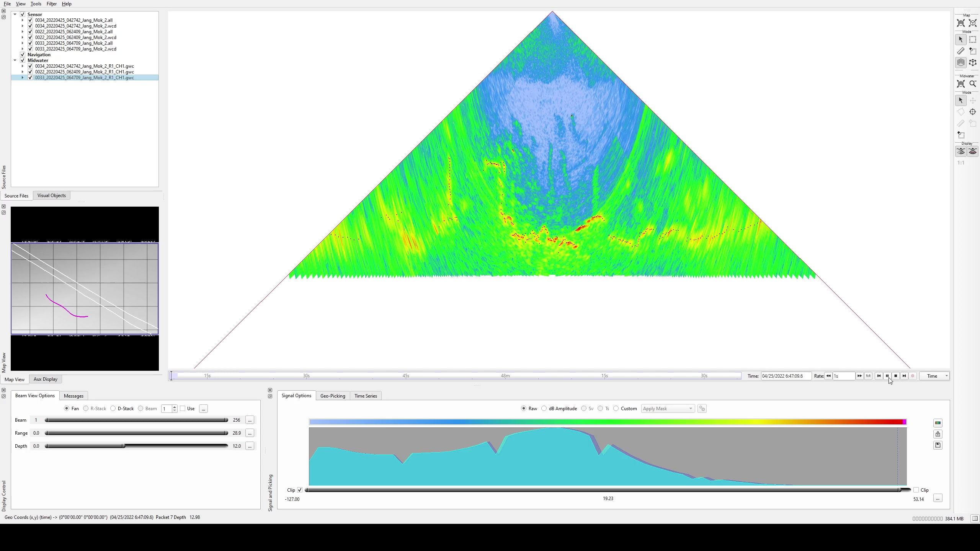Enable the Use checkbox in Beam View Options
The width and height of the screenshot is (980, 551).
pos(183,409)
